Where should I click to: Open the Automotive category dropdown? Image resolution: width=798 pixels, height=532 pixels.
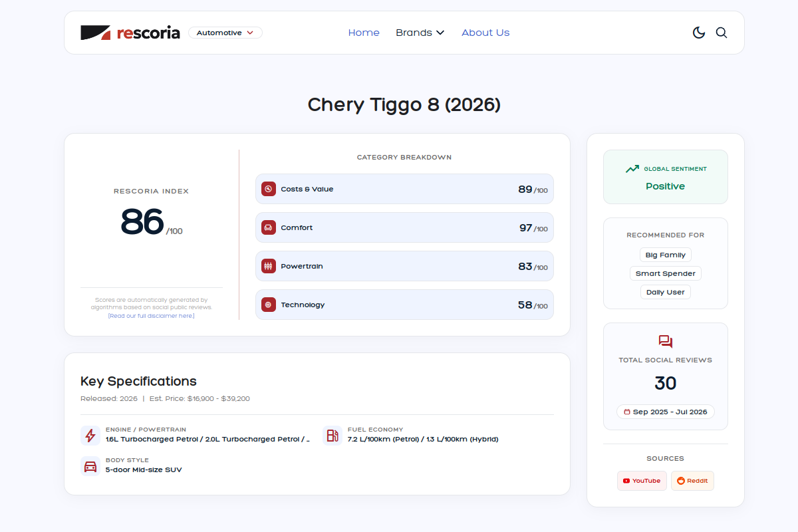(225, 33)
